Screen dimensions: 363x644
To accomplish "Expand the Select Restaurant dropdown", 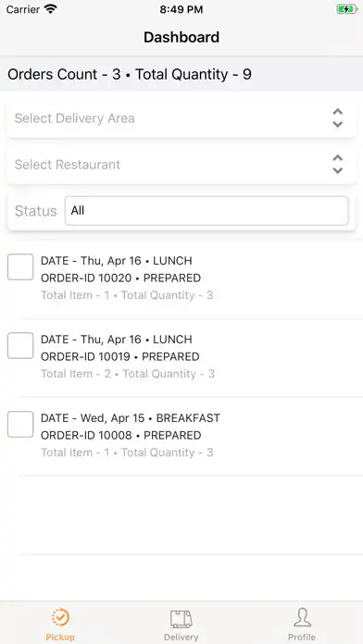I will click(x=181, y=165).
